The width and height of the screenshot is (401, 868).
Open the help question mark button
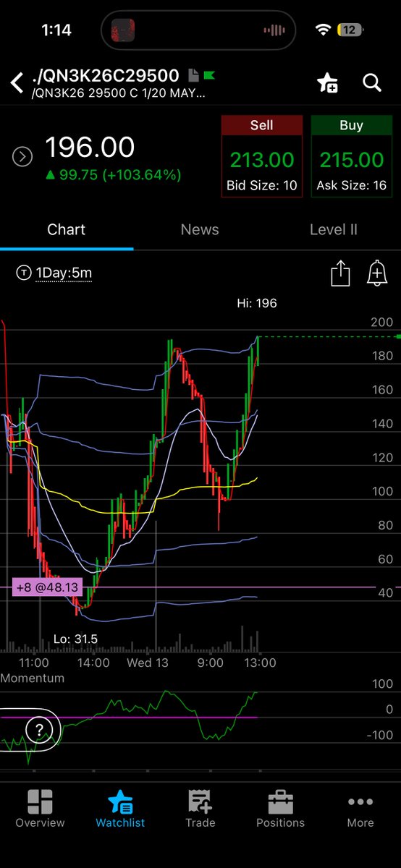38,731
